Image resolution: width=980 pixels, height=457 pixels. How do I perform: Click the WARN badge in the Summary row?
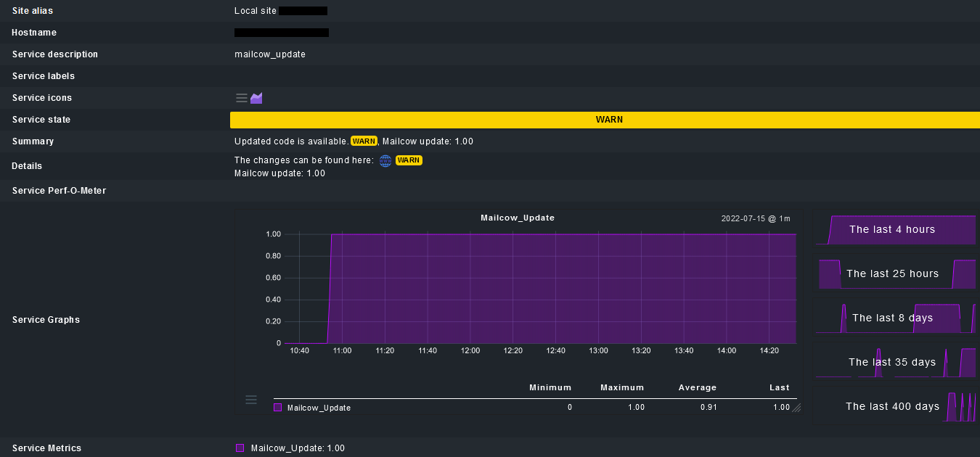[x=364, y=141]
